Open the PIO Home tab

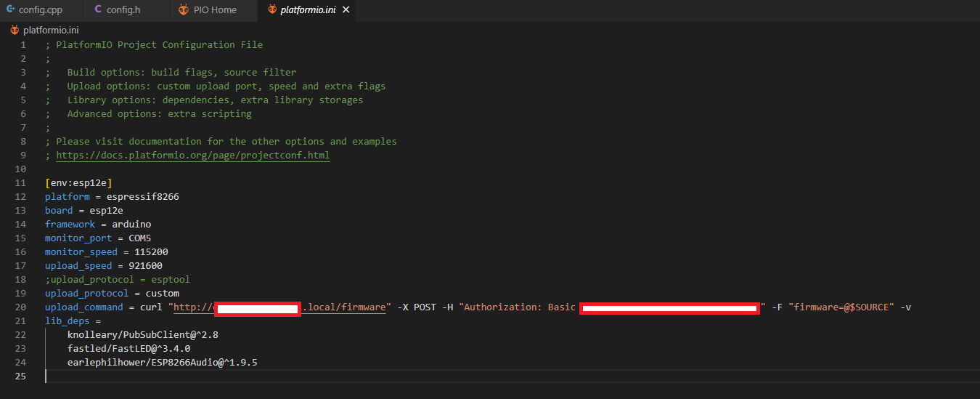point(214,10)
